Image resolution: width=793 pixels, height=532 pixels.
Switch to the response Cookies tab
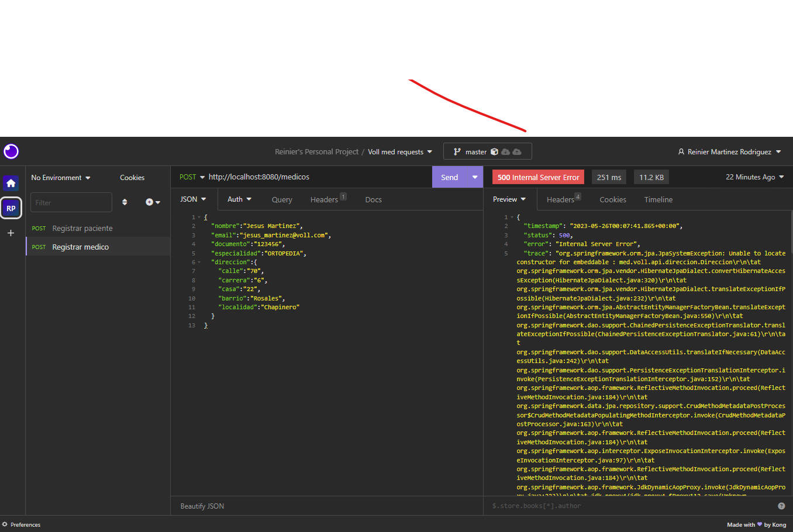click(613, 199)
